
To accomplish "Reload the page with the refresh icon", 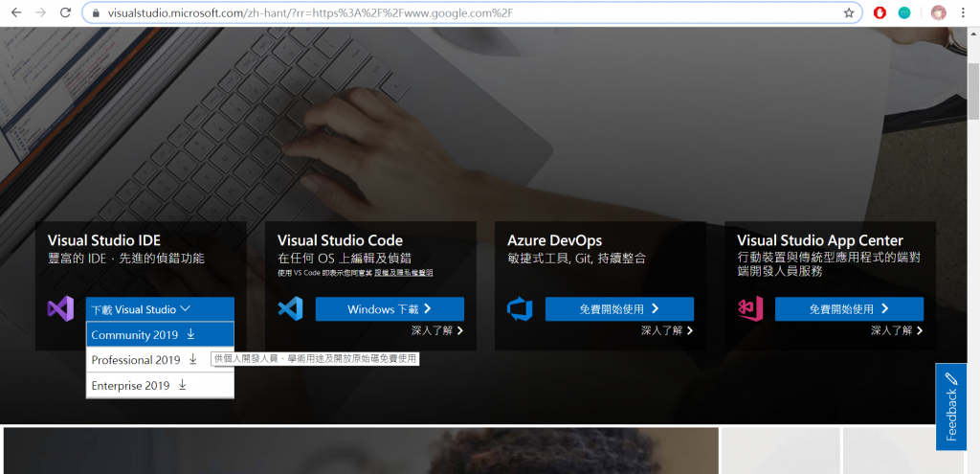I will pos(66,12).
